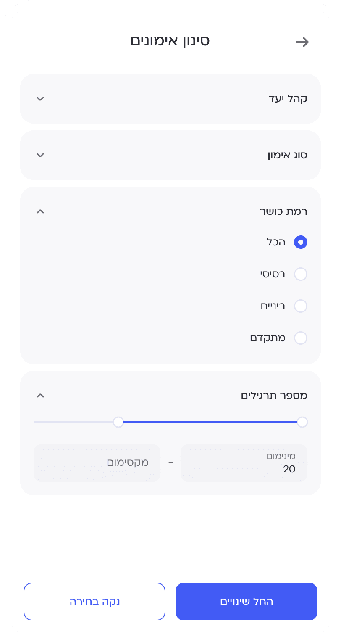Collapse the רמת כושר section chevron
The width and height of the screenshot is (341, 644).
click(40, 211)
